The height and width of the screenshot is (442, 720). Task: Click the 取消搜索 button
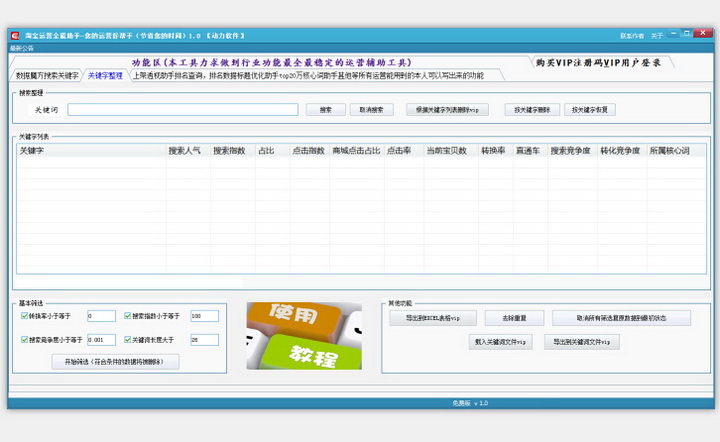pos(371,110)
